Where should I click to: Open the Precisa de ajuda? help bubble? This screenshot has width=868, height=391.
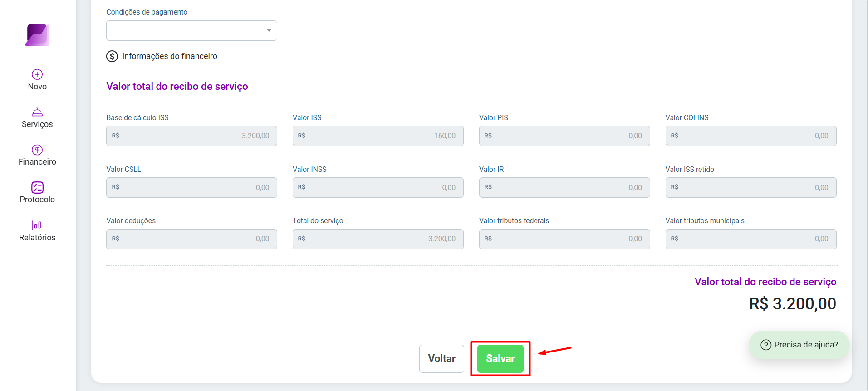[x=799, y=345]
